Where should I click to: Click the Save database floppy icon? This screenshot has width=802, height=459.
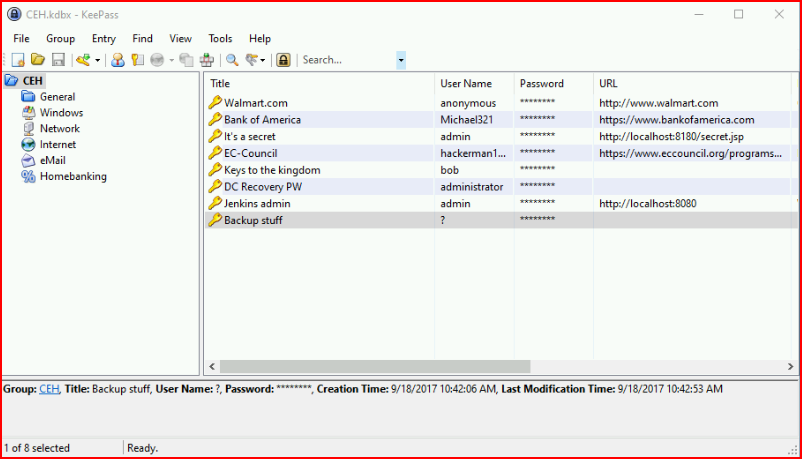(58, 60)
